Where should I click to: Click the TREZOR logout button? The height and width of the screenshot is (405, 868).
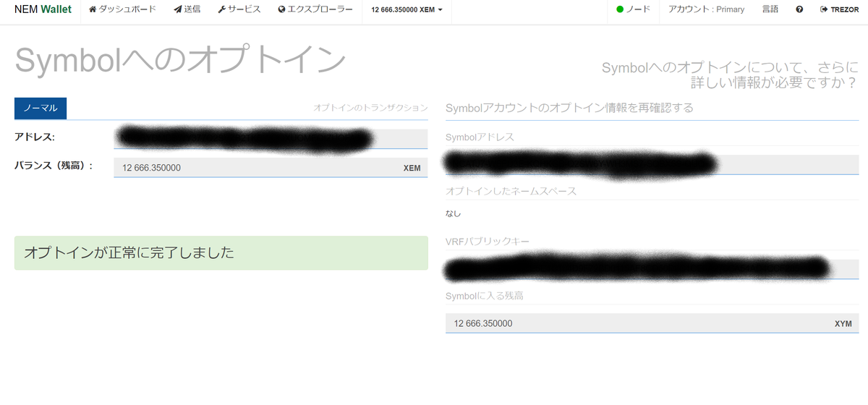point(840,10)
